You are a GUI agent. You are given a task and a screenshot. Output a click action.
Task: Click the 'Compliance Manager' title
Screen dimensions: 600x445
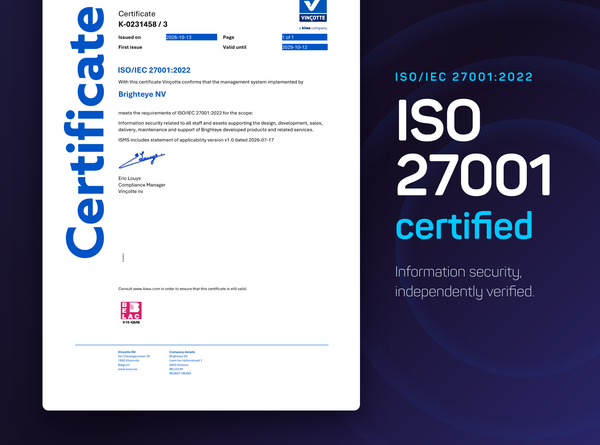coord(142,185)
